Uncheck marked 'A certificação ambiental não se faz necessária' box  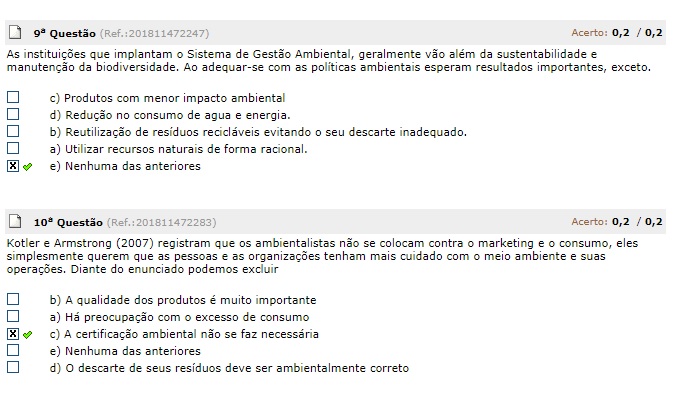(x=13, y=334)
